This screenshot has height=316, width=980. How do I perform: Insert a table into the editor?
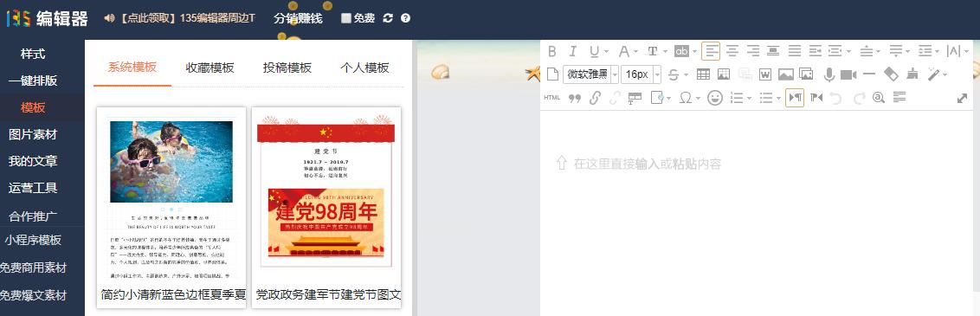(x=703, y=74)
